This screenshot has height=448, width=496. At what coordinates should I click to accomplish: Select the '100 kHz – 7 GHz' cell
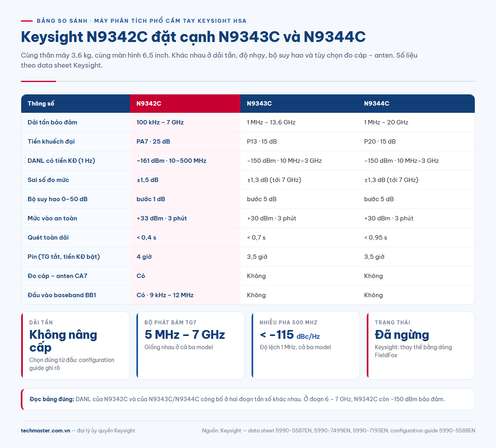(x=185, y=122)
